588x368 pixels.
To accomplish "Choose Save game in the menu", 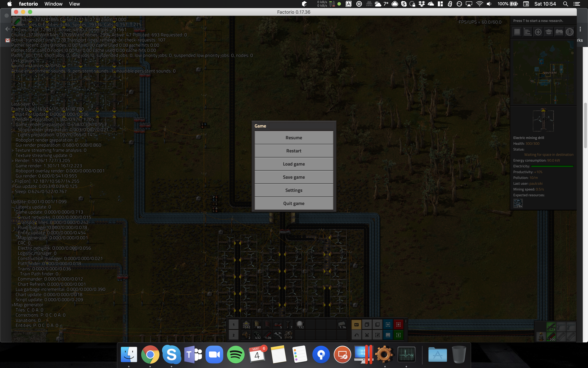I will point(294,177).
